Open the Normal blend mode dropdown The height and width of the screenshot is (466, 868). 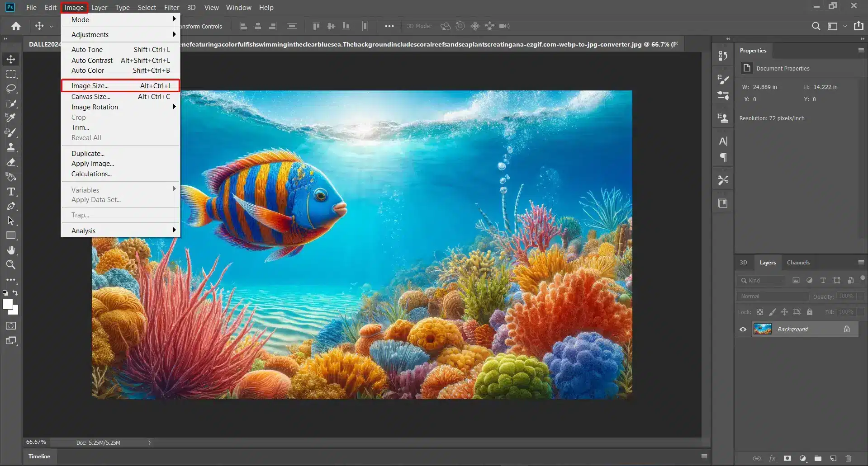point(773,297)
